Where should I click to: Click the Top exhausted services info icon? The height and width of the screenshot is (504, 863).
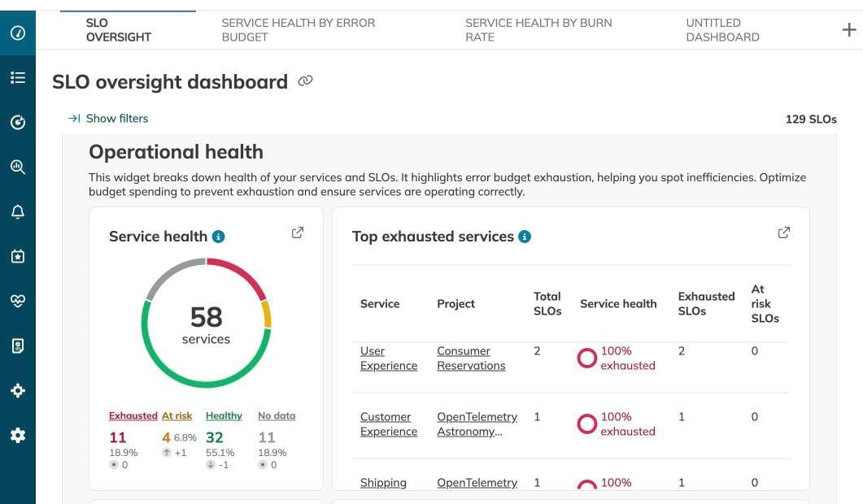tap(525, 237)
